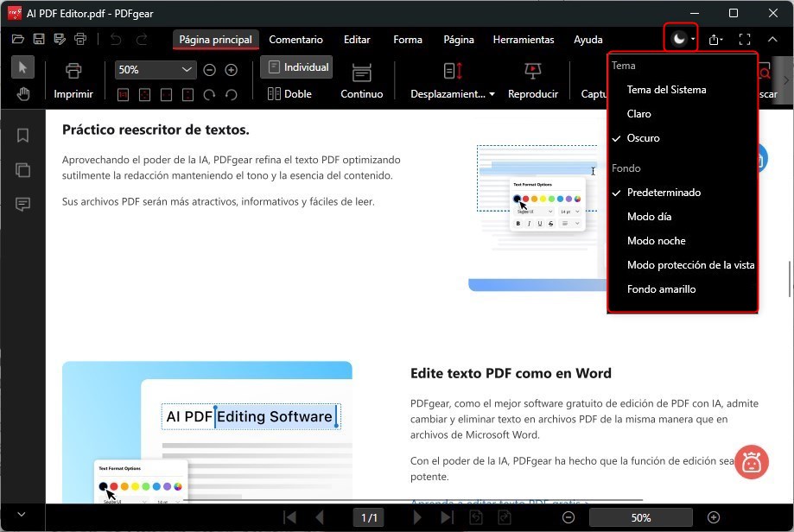Viewport: 794px width, 532px height.
Task: Choose fit width view icon
Action: point(166,95)
